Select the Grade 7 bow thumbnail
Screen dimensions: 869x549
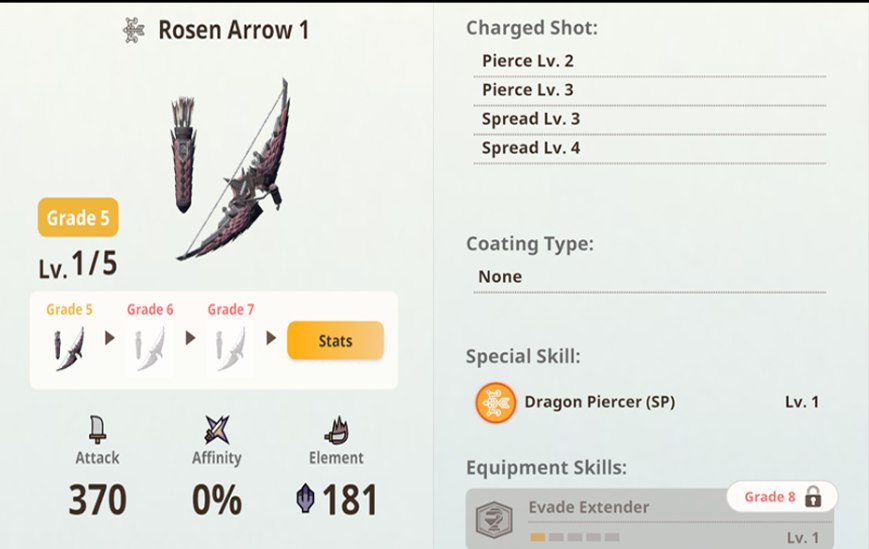click(230, 349)
